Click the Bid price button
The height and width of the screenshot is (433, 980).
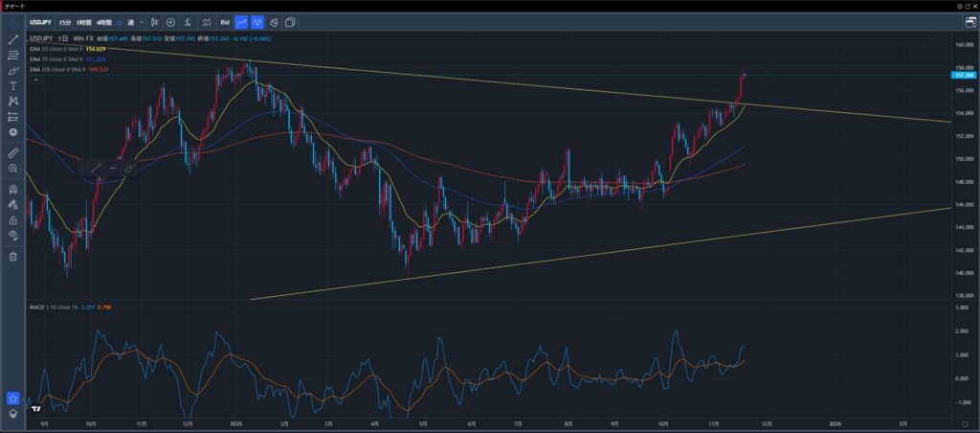225,21
